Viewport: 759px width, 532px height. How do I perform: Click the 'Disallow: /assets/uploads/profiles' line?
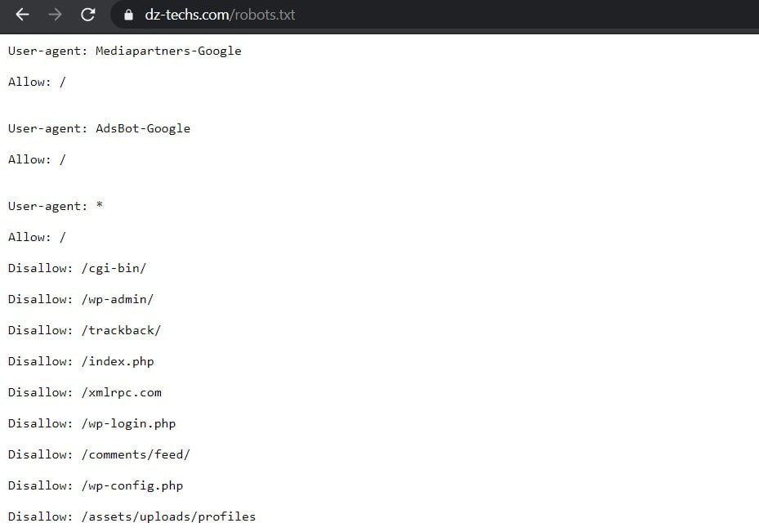[x=132, y=516]
